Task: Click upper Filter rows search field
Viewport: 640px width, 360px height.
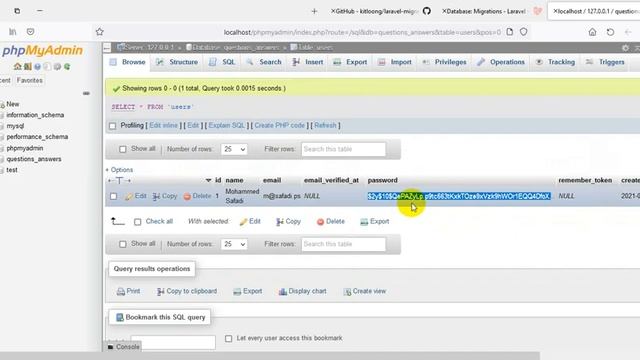Action: (343, 149)
